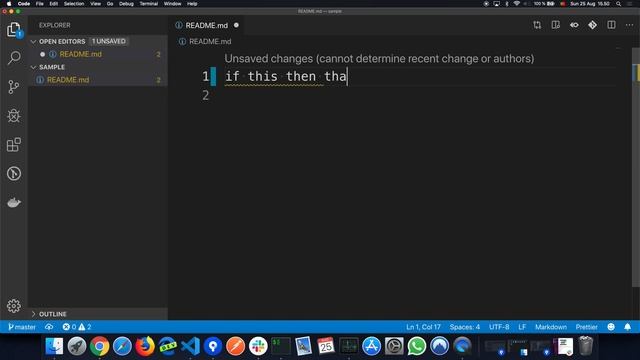Open the View menu
640x360 pixels.
tap(96, 4)
